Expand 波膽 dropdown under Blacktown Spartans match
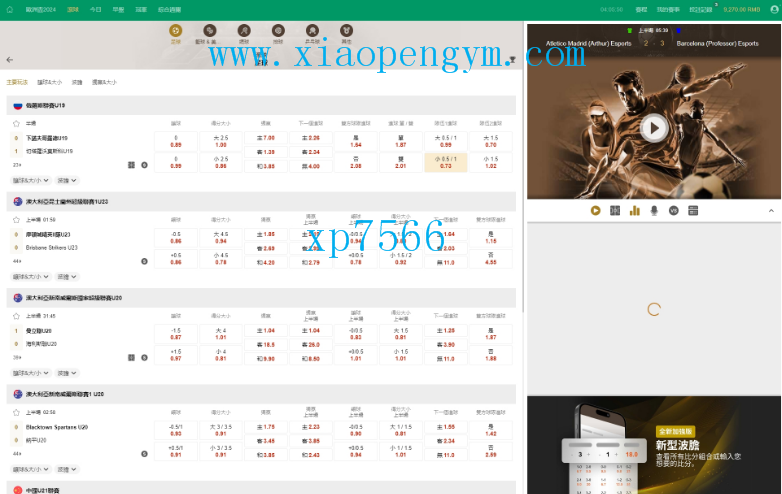 pos(67,469)
